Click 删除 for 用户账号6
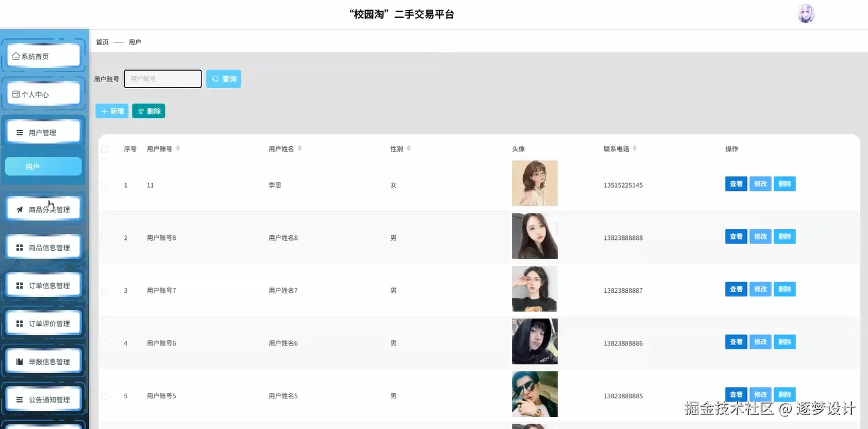 [x=785, y=342]
